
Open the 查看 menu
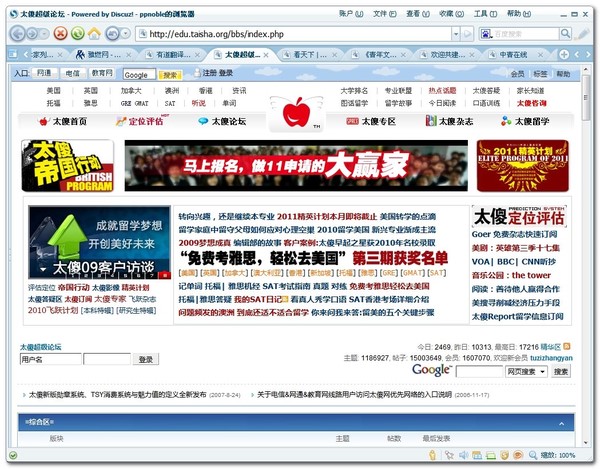click(x=417, y=14)
